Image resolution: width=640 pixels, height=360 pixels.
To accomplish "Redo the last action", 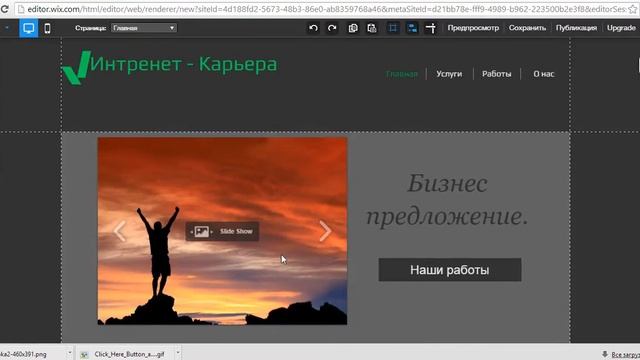I will coord(332,28).
